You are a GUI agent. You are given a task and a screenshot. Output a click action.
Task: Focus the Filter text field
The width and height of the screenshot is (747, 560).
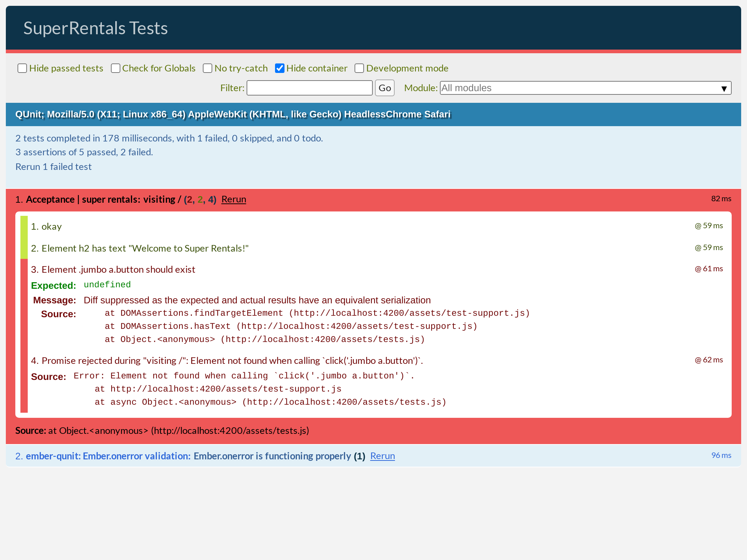[x=310, y=88]
